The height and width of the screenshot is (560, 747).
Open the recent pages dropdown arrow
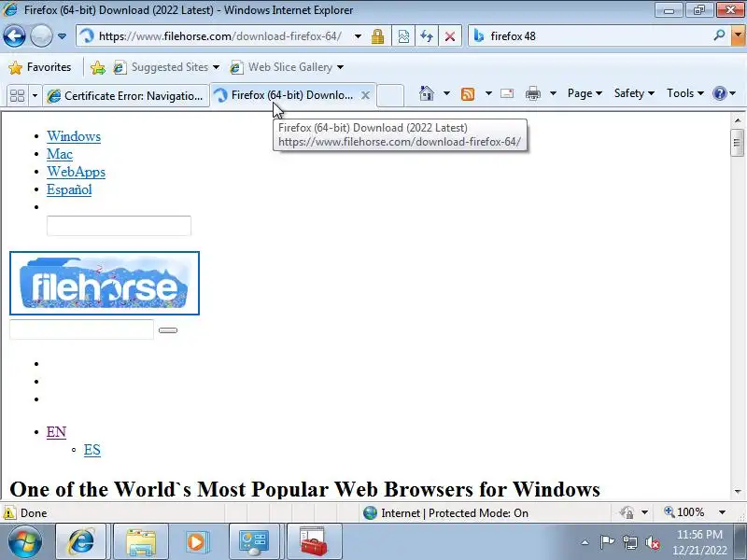click(x=62, y=36)
